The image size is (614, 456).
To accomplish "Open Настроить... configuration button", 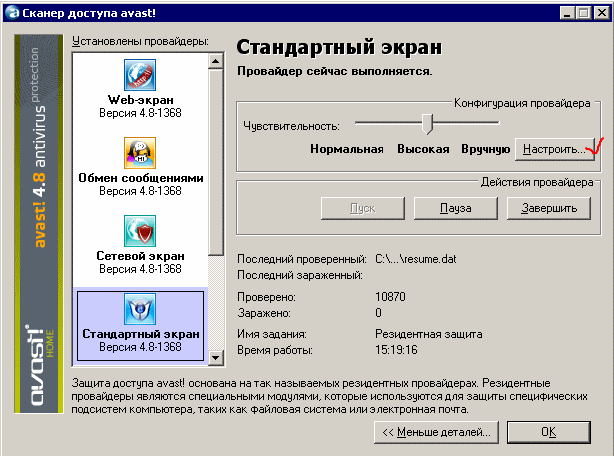I will click(555, 149).
